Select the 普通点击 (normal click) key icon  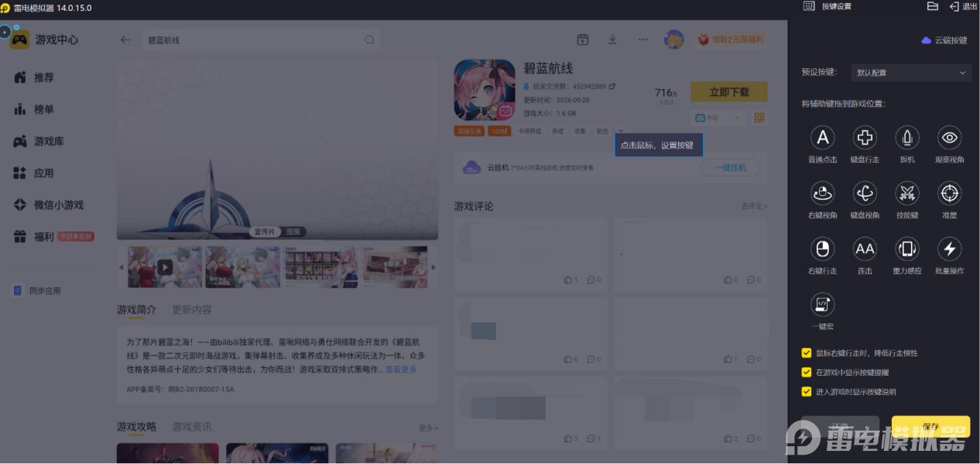point(822,138)
